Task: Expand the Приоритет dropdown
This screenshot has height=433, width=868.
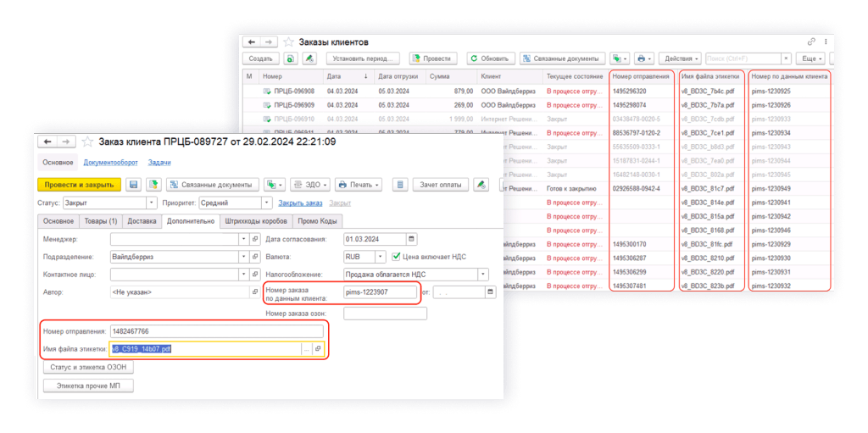Action: (x=267, y=203)
